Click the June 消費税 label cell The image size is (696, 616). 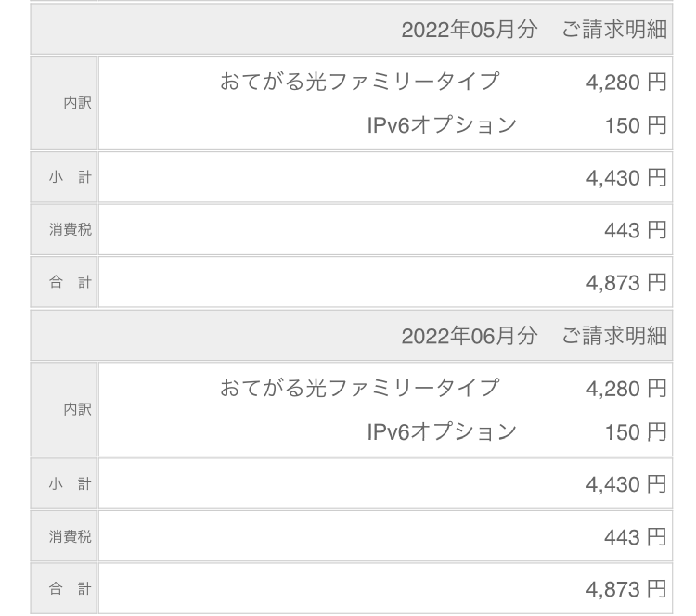coord(64,536)
